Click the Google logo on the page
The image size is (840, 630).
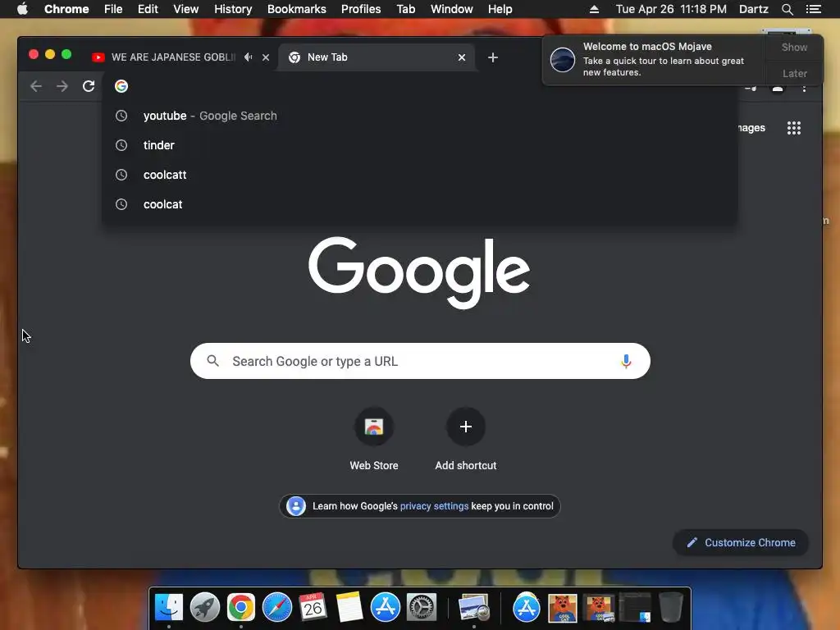[419, 272]
